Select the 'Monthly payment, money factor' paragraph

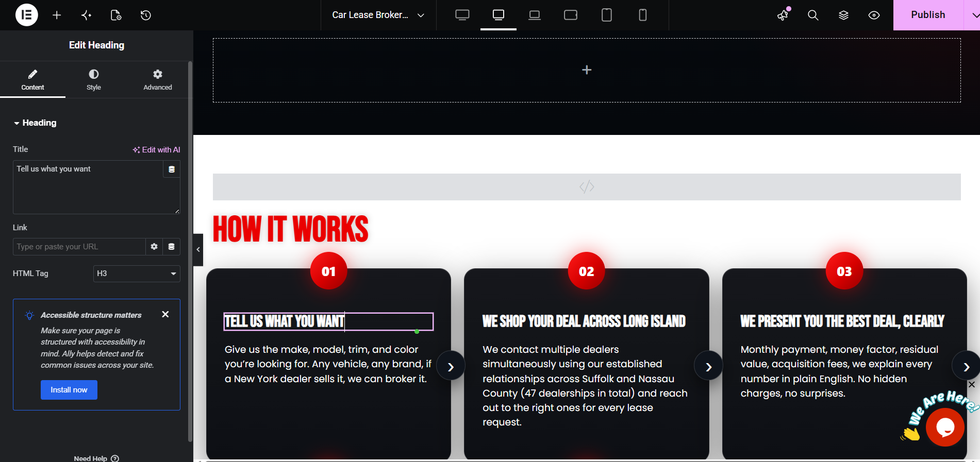(x=839, y=371)
